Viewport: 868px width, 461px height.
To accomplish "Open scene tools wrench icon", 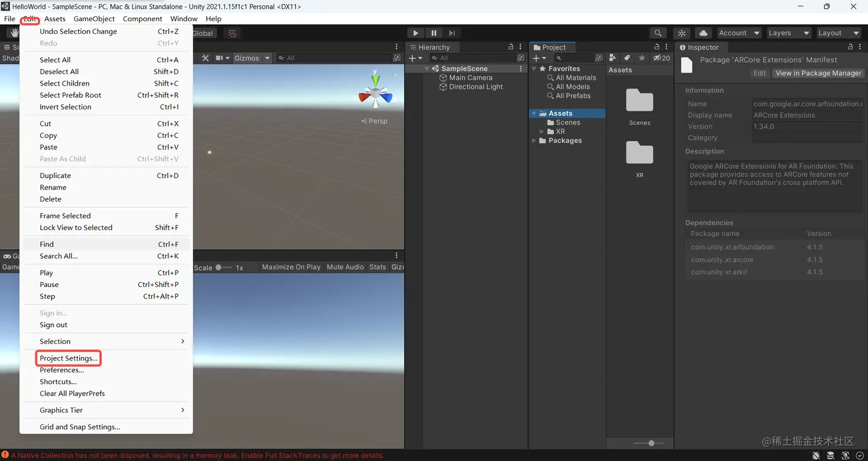I will (205, 58).
